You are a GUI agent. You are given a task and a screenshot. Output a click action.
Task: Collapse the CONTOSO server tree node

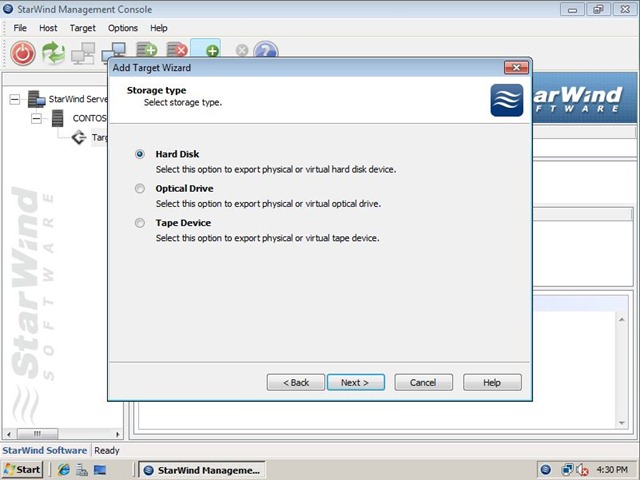[36, 118]
